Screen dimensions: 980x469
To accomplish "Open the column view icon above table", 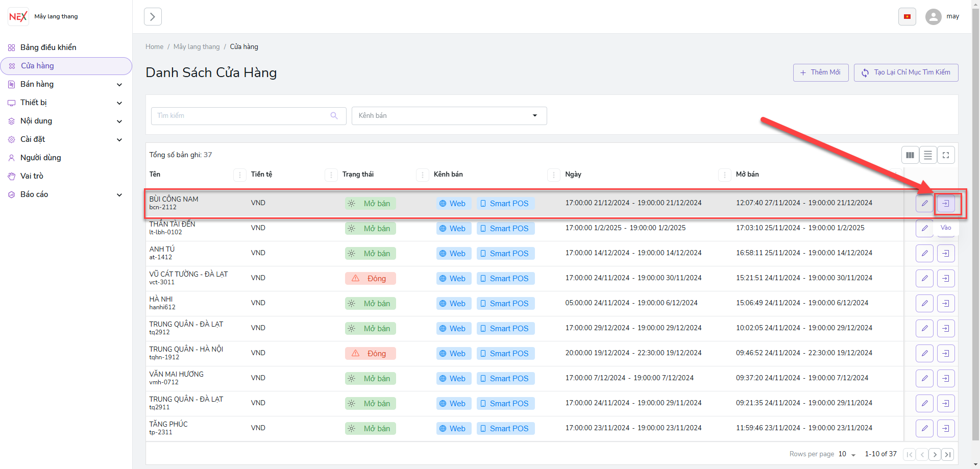I will pos(910,155).
